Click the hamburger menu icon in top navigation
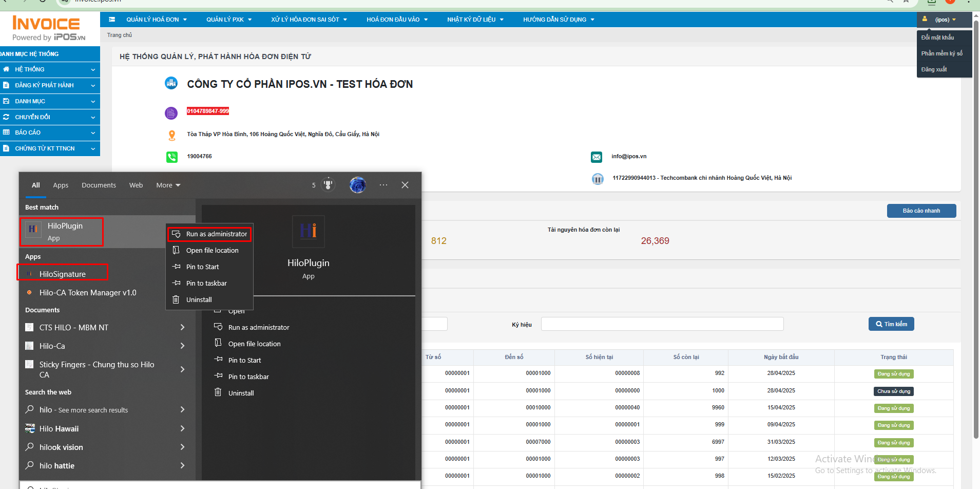980x489 pixels. tap(112, 20)
